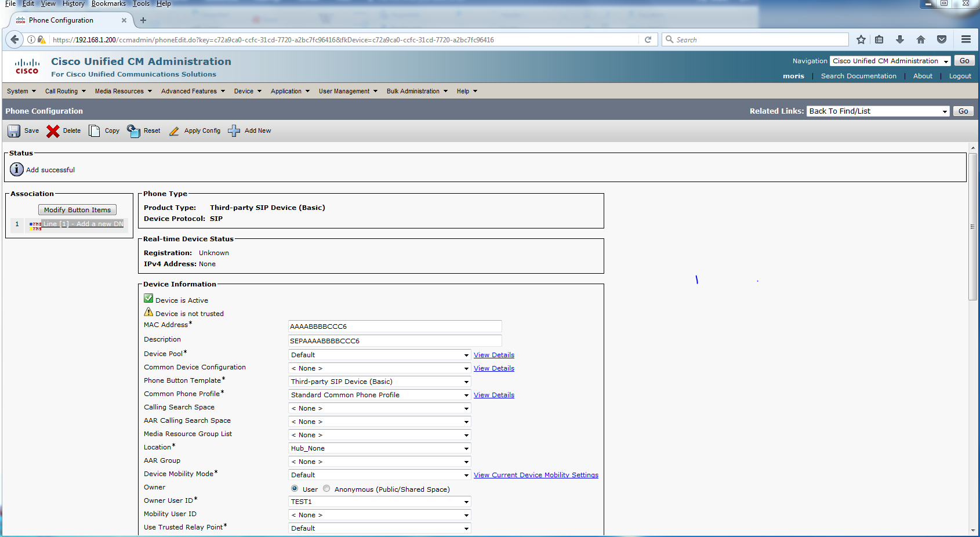Click the Cisco logo
The height and width of the screenshot is (537, 980).
pos(27,67)
